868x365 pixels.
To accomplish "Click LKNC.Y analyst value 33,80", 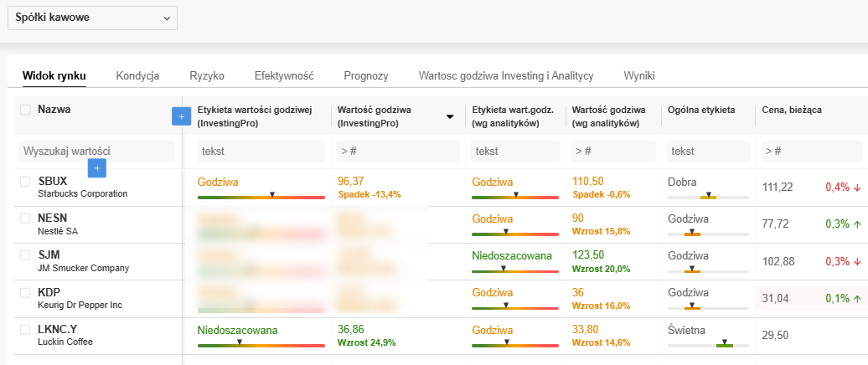I will pos(586,330).
